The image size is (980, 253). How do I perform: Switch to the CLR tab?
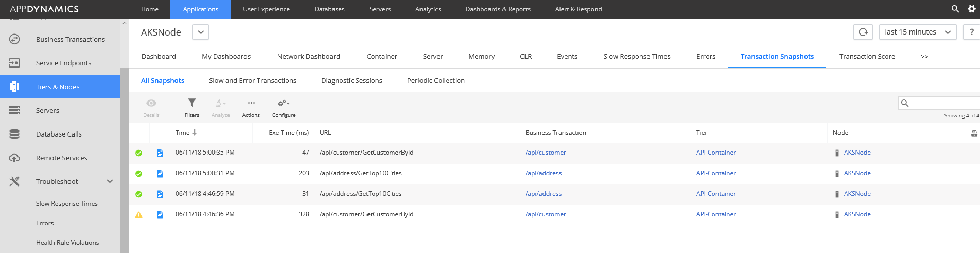pos(526,57)
